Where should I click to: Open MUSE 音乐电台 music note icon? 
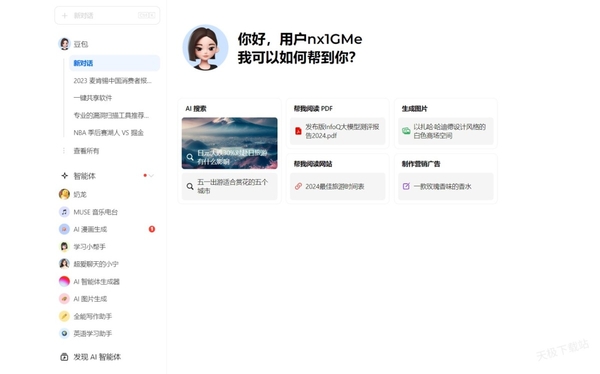64,212
